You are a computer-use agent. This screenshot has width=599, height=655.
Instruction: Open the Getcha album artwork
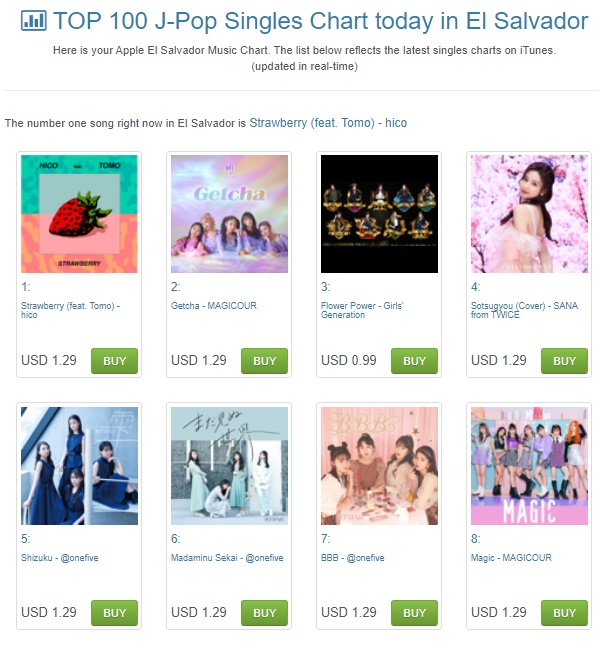tap(229, 214)
